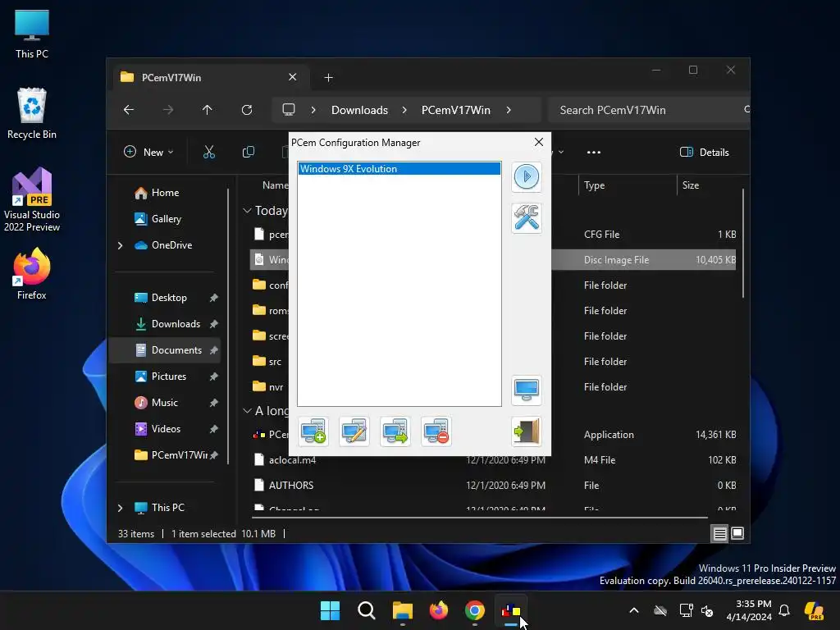840x630 pixels.
Task: Refresh the PCemV17Win folder view
Action: tap(246, 110)
